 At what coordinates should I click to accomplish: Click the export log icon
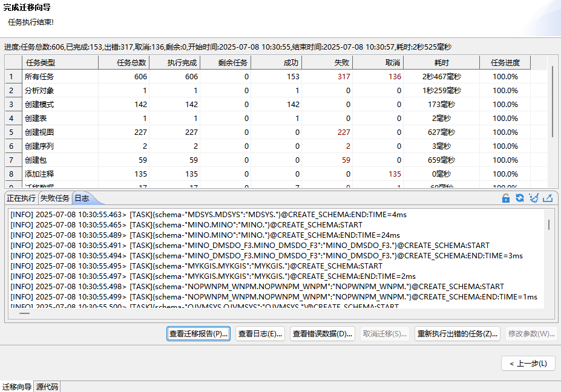[x=548, y=198]
